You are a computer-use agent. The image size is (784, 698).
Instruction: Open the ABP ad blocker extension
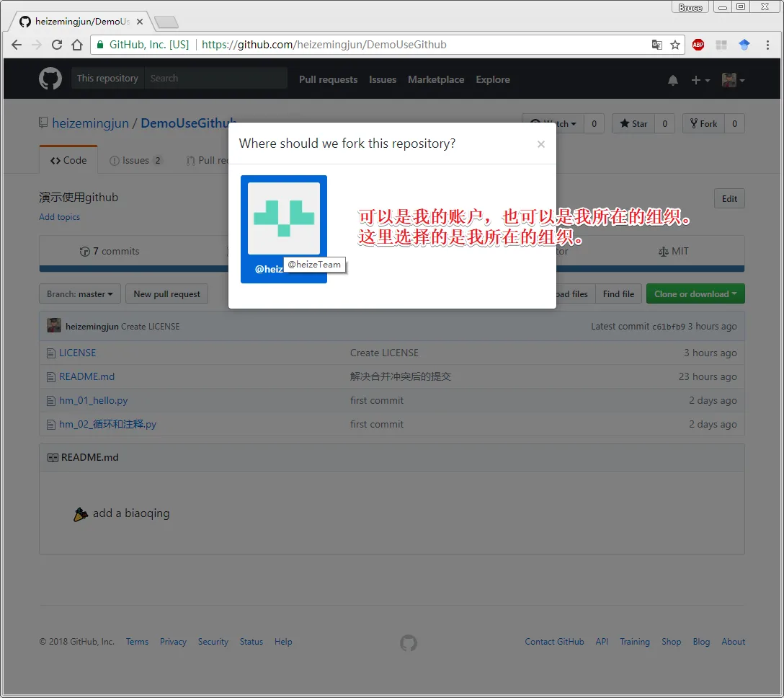click(698, 45)
